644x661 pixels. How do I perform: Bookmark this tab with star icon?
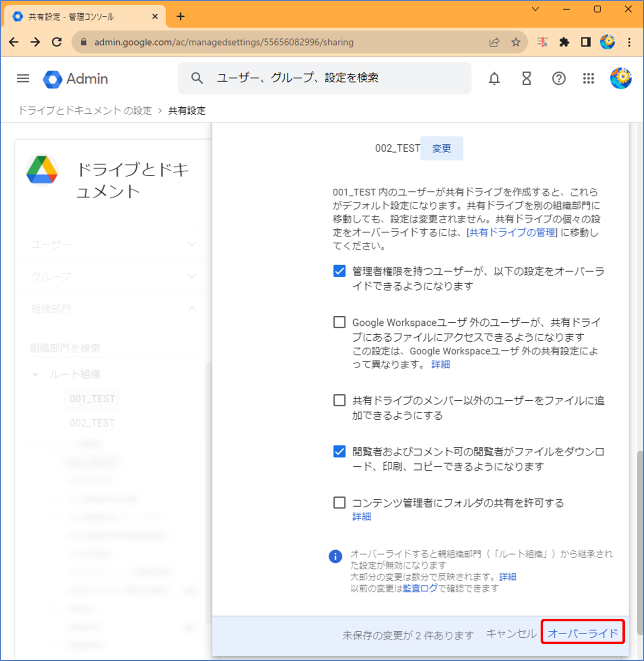point(516,42)
